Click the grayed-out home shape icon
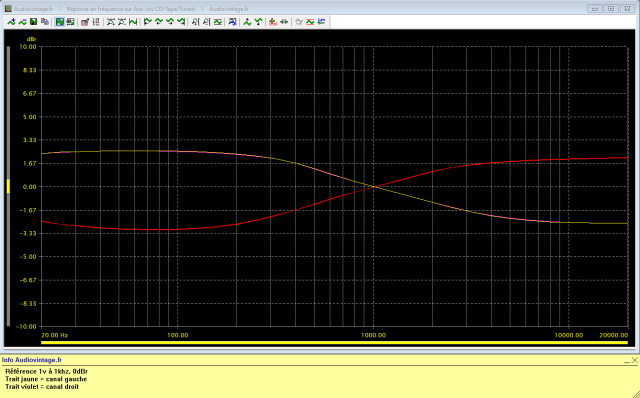This screenshot has height=398, width=640. click(x=299, y=22)
